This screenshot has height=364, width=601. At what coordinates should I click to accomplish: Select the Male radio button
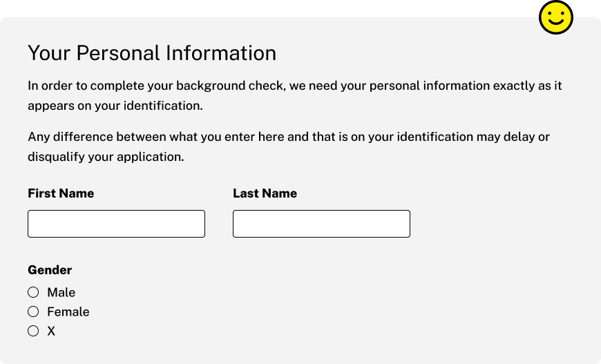33,292
